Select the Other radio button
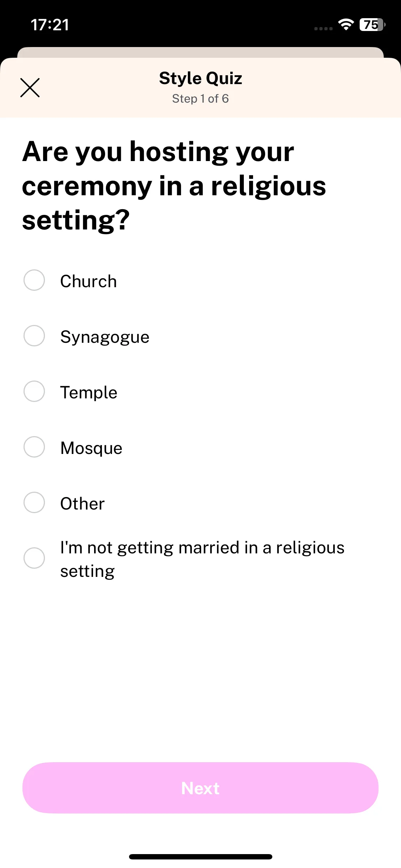401x868 pixels. 34,502
